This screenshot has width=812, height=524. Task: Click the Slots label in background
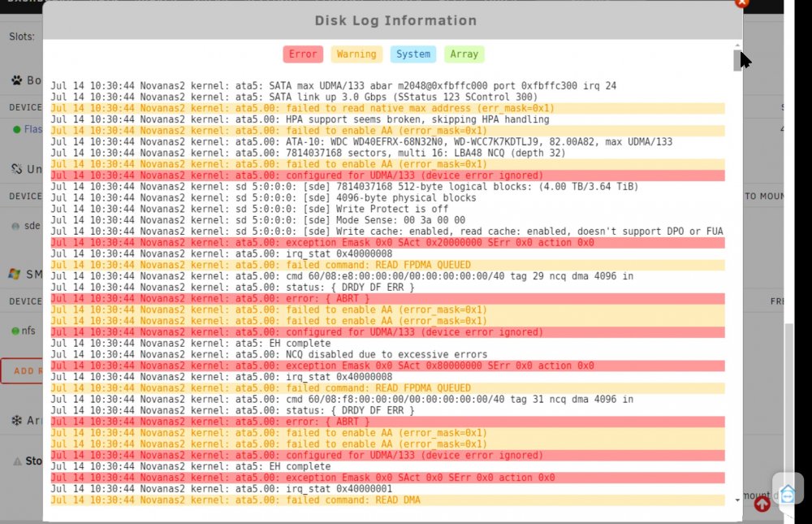point(22,37)
